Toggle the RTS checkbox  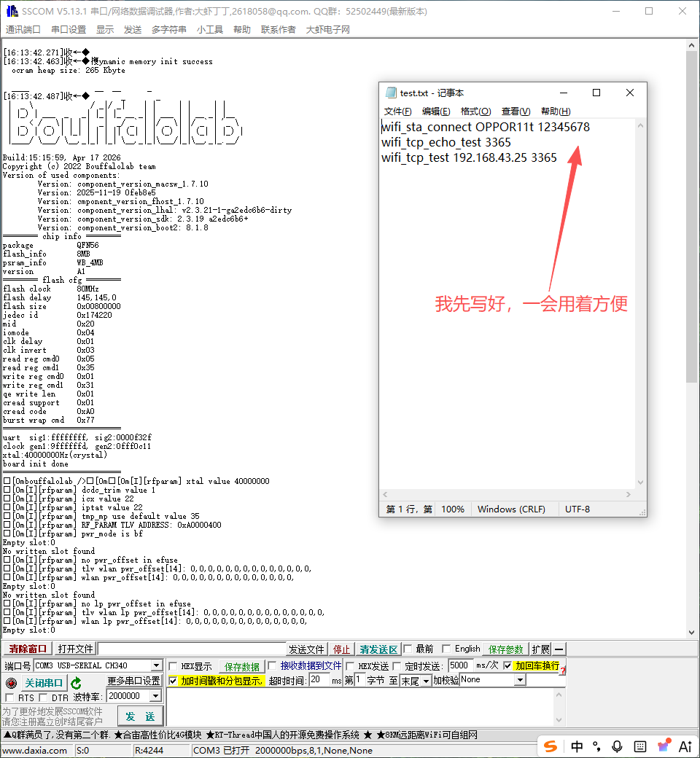coord(10,696)
